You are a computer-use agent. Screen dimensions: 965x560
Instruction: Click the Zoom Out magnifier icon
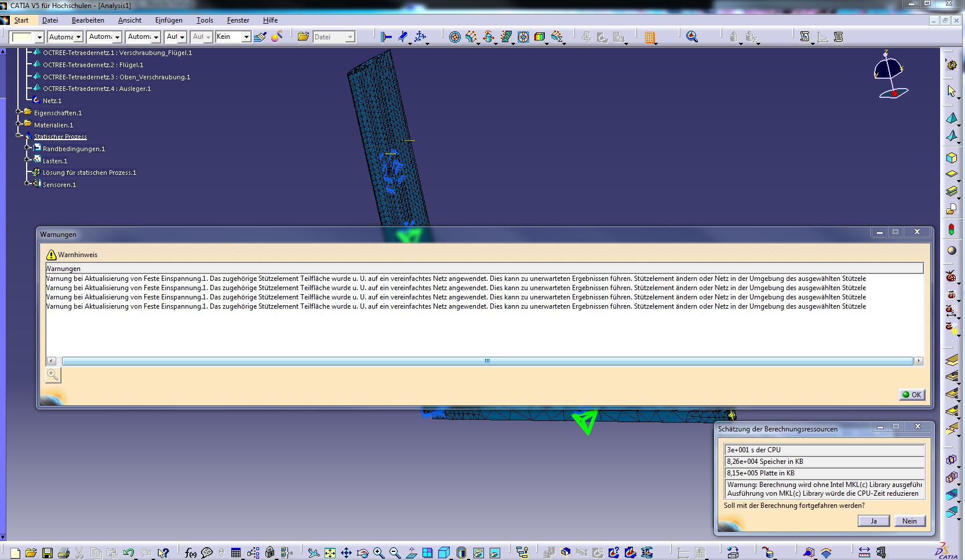click(395, 553)
